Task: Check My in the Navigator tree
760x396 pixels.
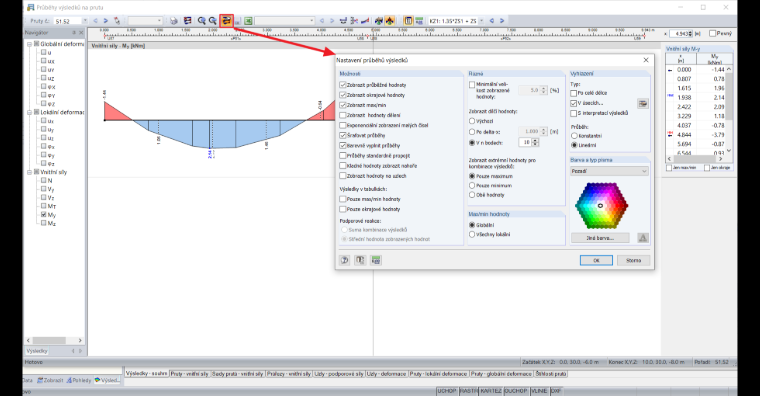Action: [x=44, y=215]
